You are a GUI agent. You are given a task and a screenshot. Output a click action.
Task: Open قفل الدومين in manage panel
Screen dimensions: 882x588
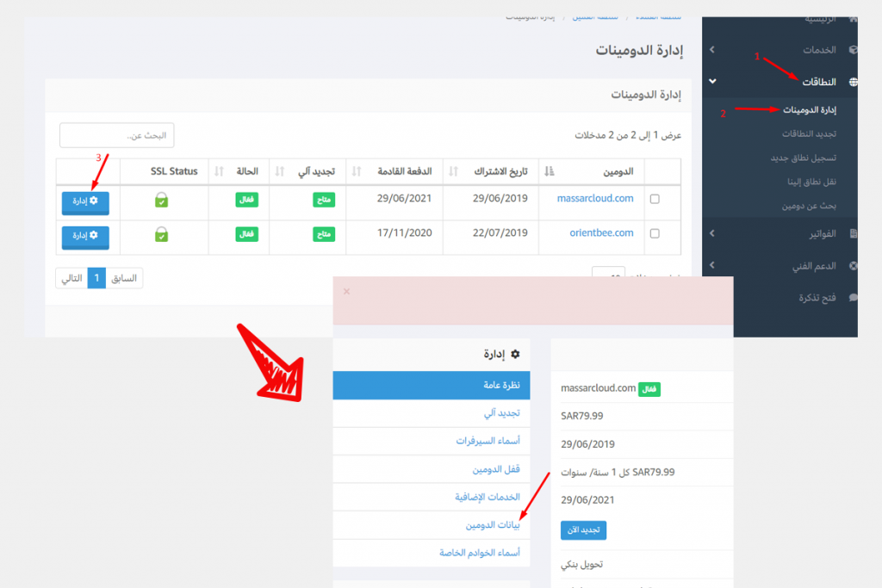coord(432,469)
